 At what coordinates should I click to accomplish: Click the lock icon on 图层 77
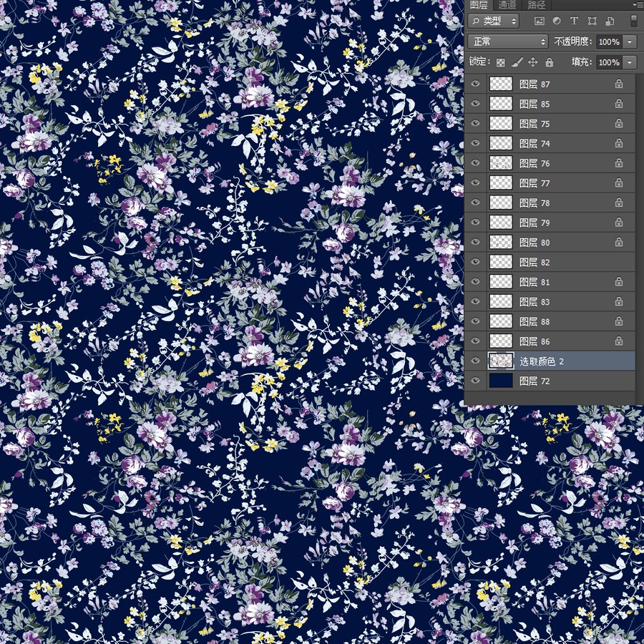pyautogui.click(x=619, y=182)
